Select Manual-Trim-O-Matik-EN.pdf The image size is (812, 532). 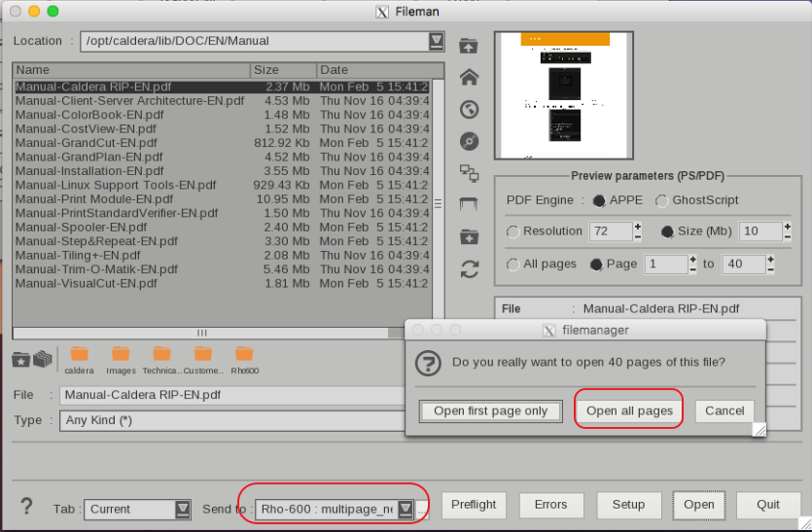click(x=222, y=269)
